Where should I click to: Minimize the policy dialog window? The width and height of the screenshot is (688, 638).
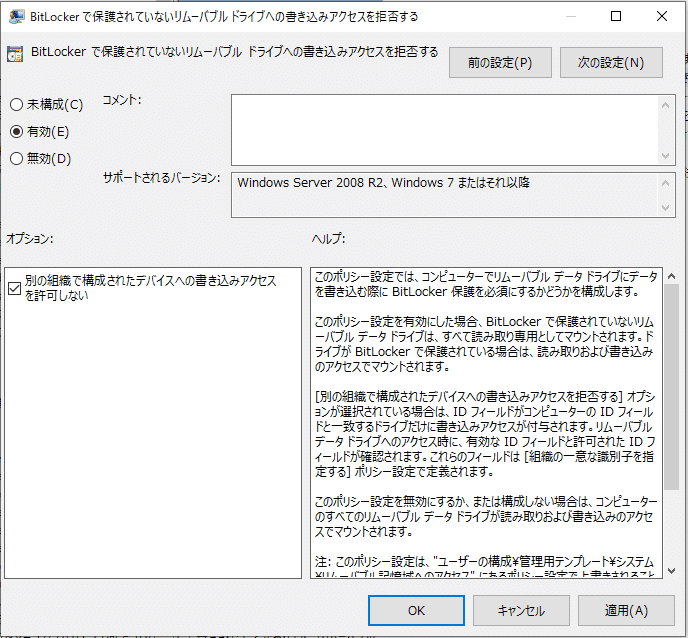tap(570, 16)
